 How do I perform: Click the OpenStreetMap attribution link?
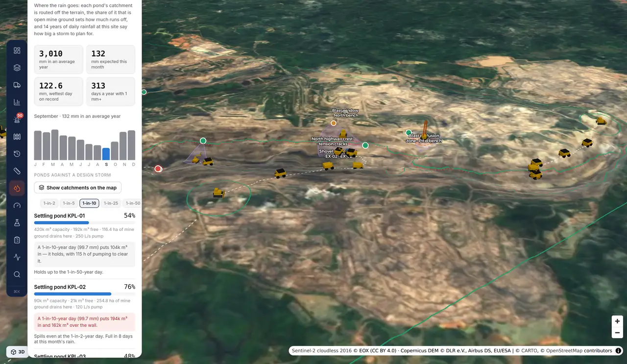pos(563,351)
